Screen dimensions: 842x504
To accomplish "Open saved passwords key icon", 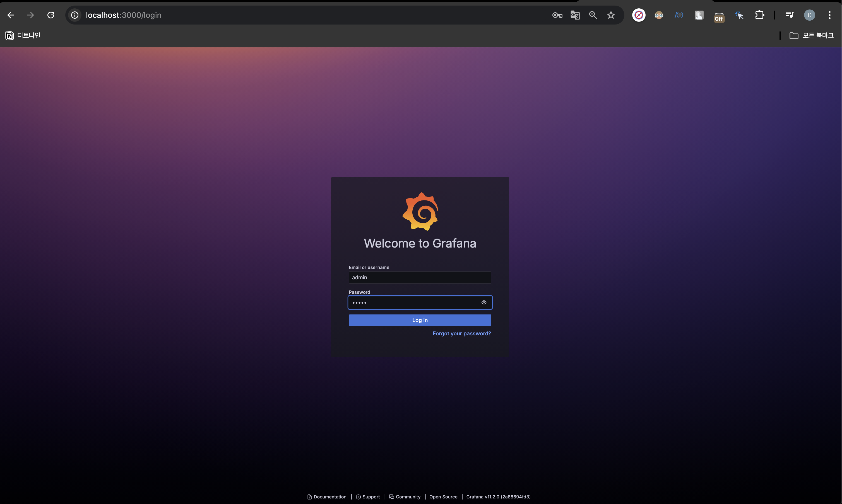I will [x=557, y=15].
